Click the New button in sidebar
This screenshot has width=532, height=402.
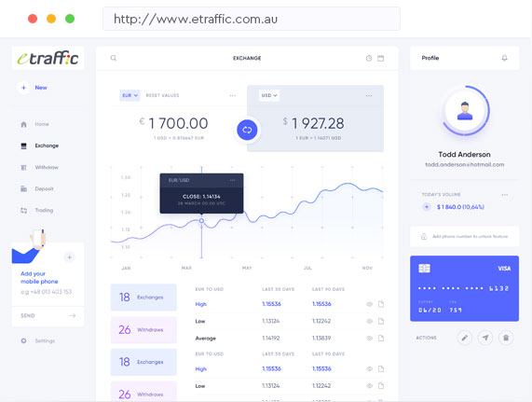point(33,88)
